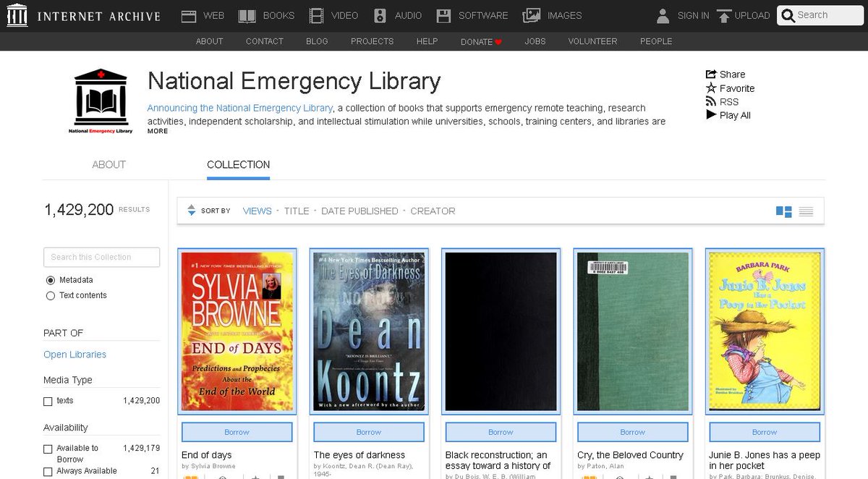Viewport: 868px width, 479px height.
Task: Toggle sort direction arrows
Action: [x=191, y=211]
